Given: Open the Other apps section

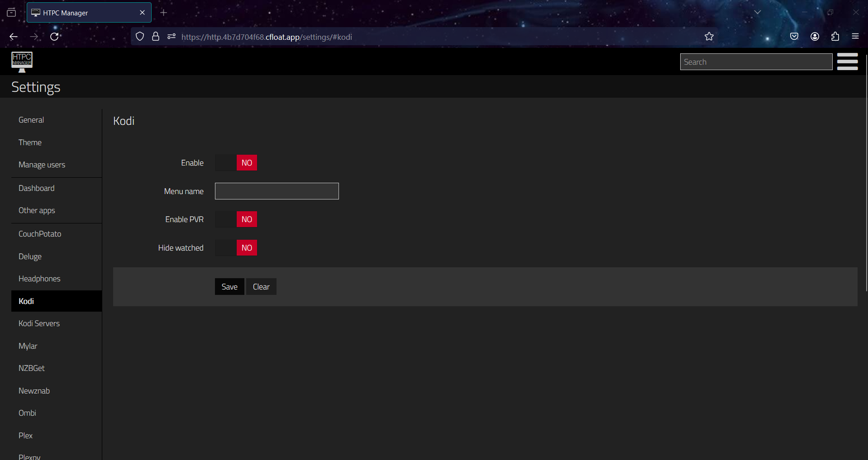Looking at the screenshot, I should (57, 210).
